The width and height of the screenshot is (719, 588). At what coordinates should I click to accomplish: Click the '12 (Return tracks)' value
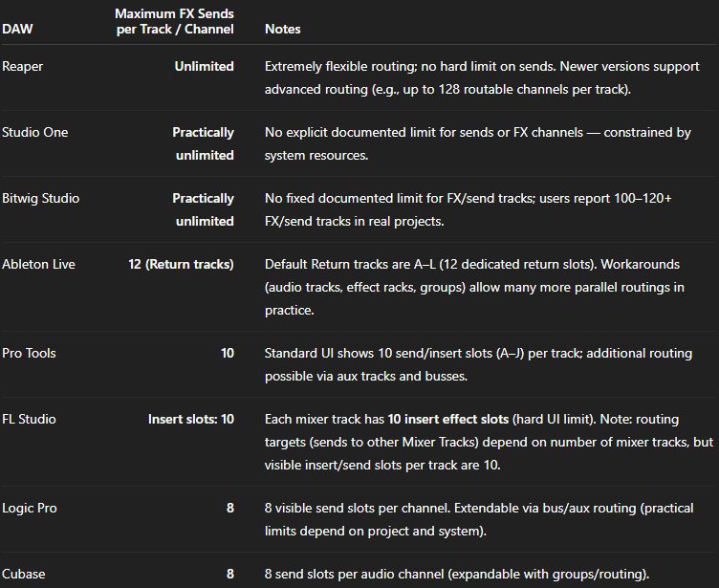pyautogui.click(x=181, y=264)
